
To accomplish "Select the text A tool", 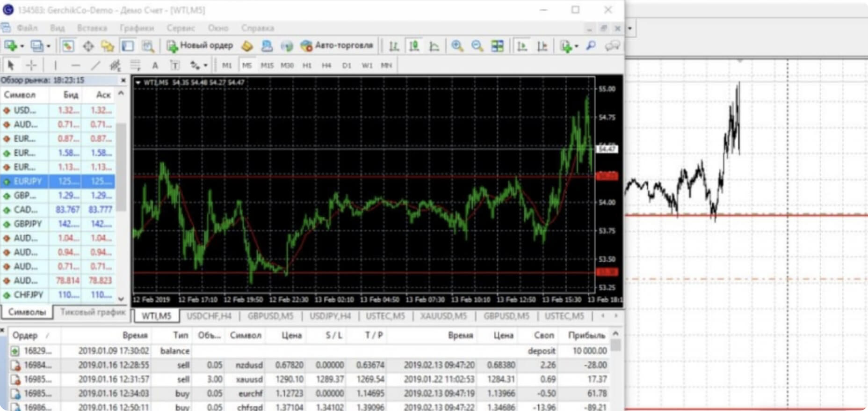I will pos(155,65).
